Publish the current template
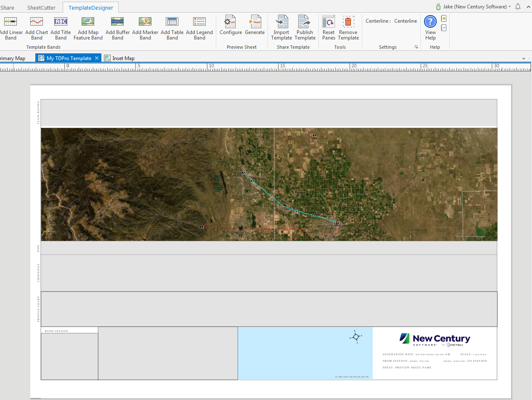 [x=305, y=28]
